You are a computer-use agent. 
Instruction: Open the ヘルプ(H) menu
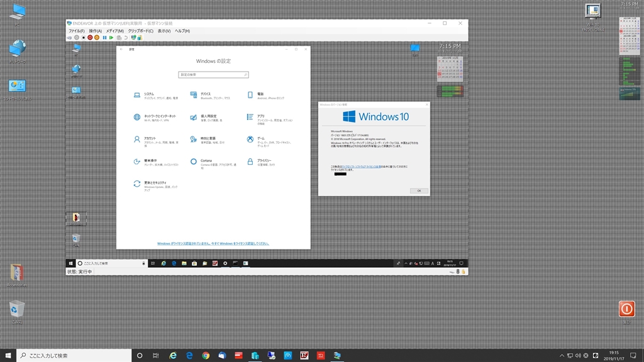point(182,31)
